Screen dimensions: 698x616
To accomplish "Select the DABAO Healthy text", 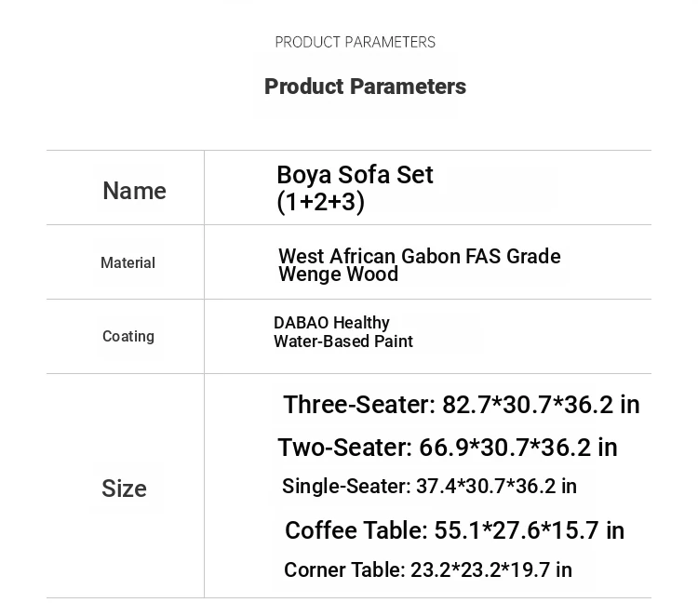I will point(331,323).
